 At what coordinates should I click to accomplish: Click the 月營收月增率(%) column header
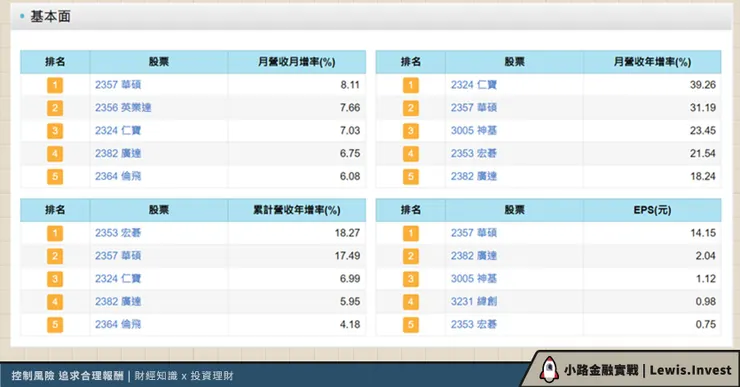coord(296,62)
